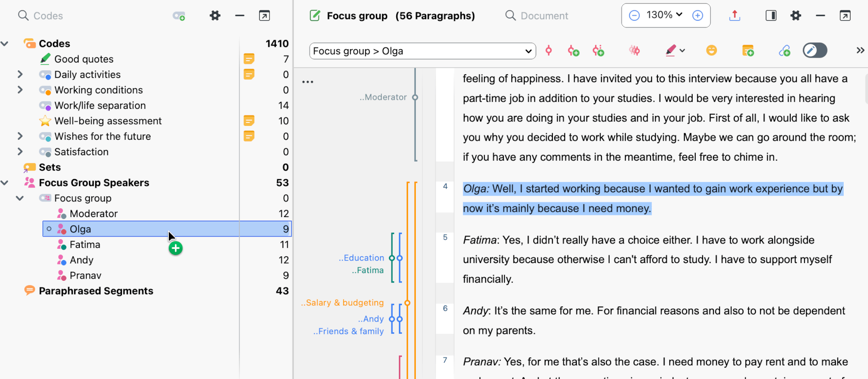Open the memo icon for Wishes for the future
The height and width of the screenshot is (379, 868).
coord(249,136)
